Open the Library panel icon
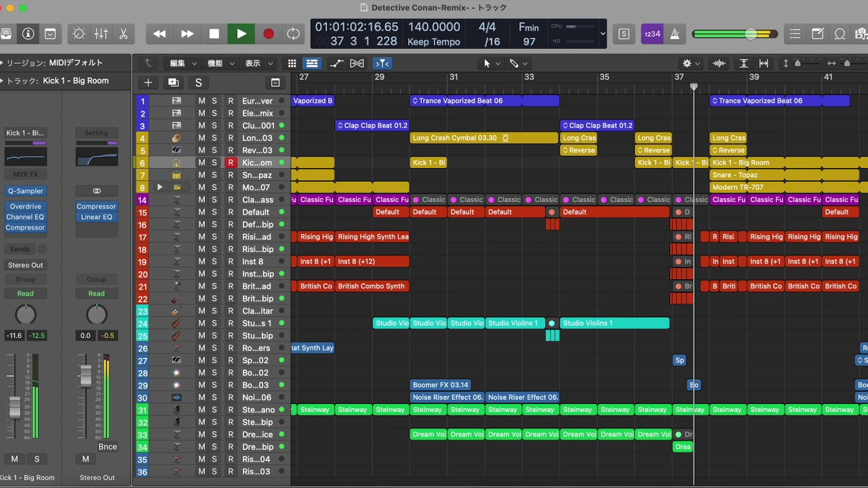The width and height of the screenshot is (868, 488). pos(5,34)
